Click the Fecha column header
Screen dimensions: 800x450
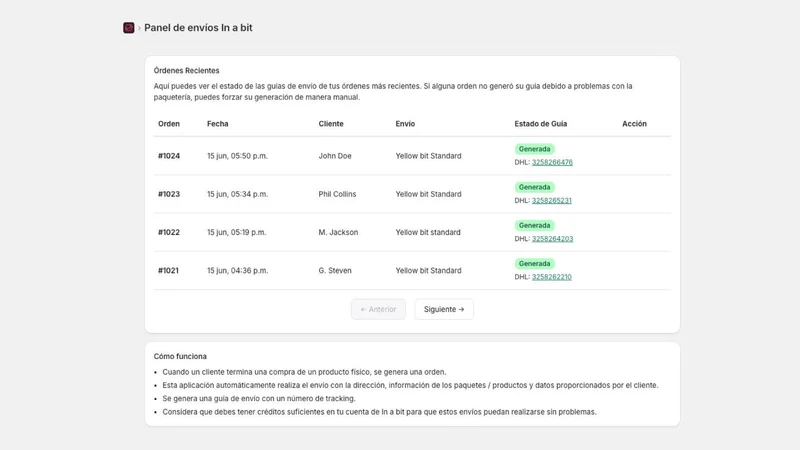(x=217, y=124)
